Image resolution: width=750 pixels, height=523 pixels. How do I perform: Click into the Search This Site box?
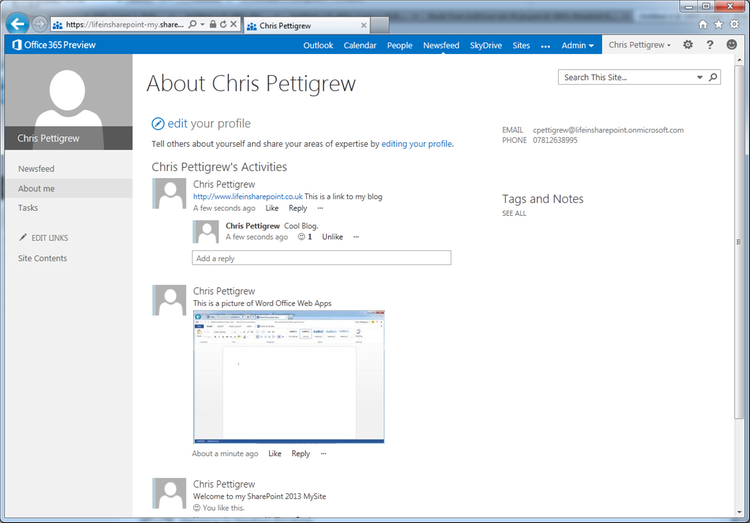[627, 77]
